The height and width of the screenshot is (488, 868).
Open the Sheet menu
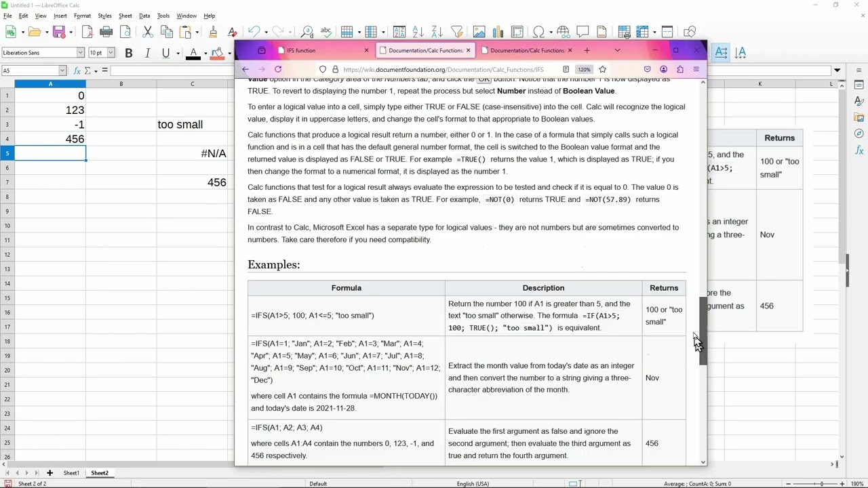coord(125,16)
